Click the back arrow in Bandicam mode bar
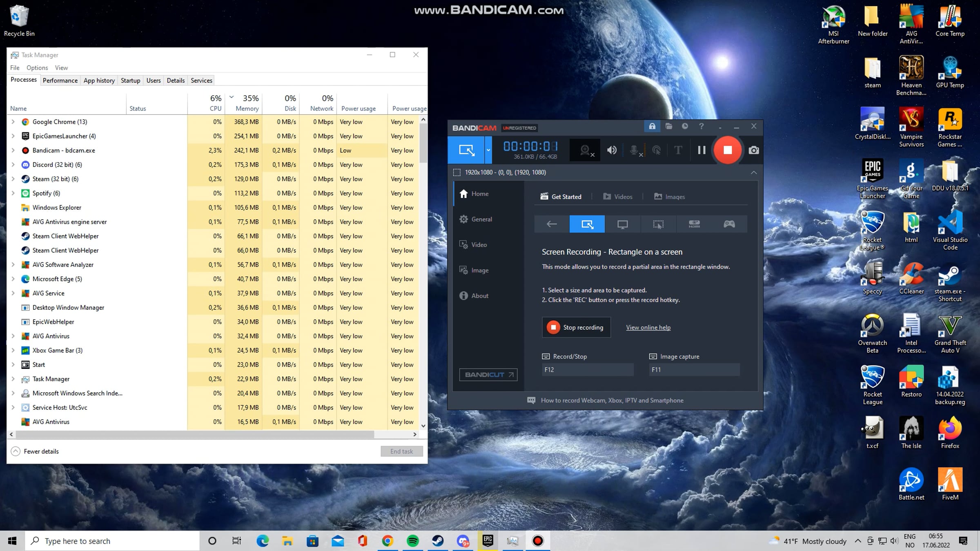This screenshot has height=551, width=980. 552,224
